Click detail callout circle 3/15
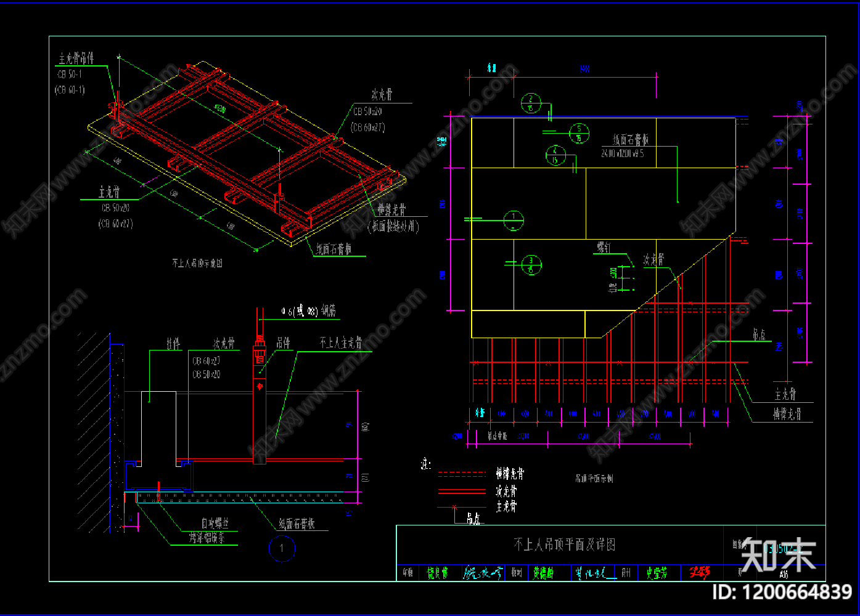Screen dimensions: 860x616 531,264
